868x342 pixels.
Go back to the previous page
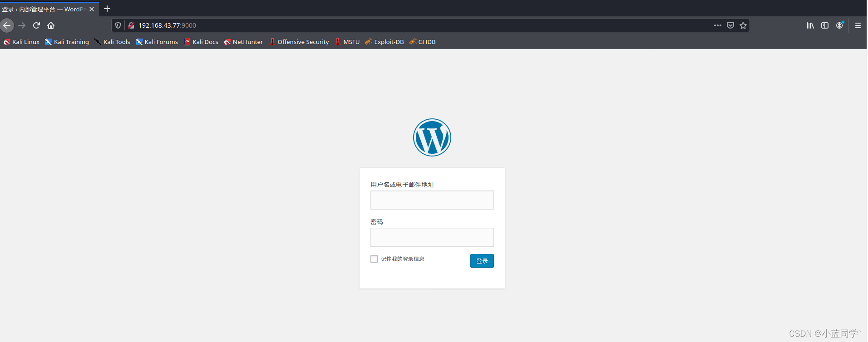click(7, 25)
